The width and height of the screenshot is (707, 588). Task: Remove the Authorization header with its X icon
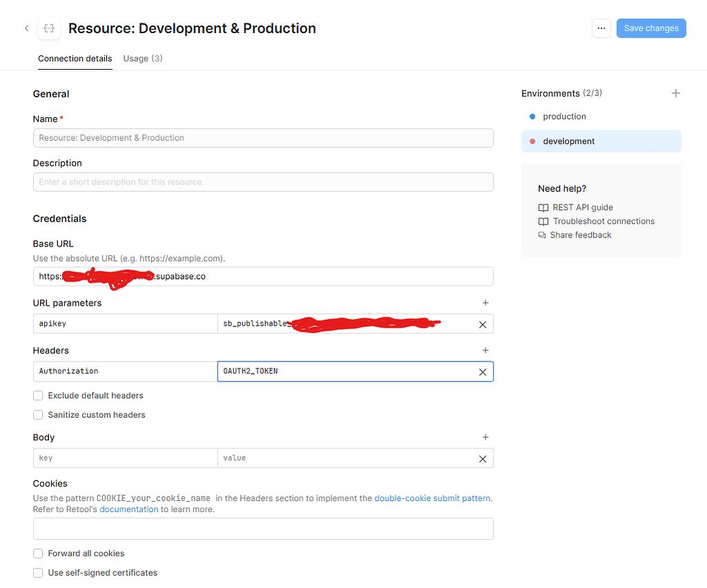[483, 371]
